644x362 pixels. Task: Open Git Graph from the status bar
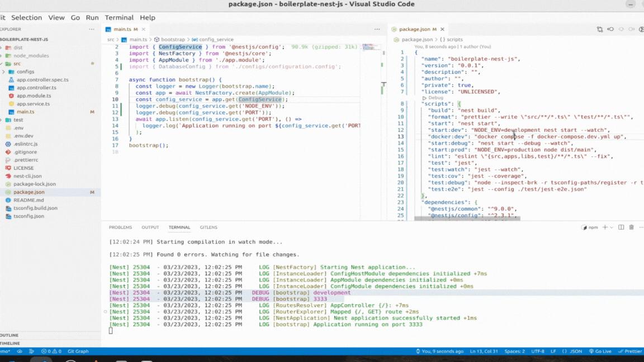click(78, 351)
